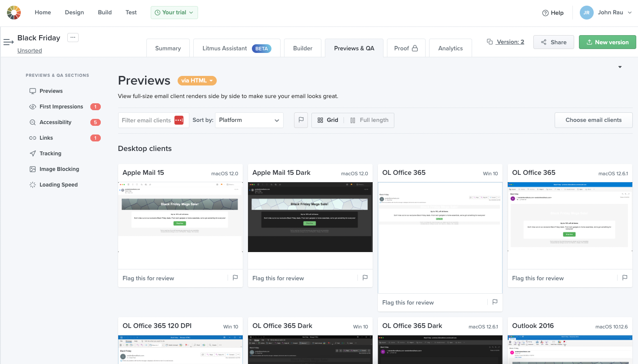Flag the OL Office 365 macOS 12.6.1 preview
The height and width of the screenshot is (364, 638).
625,278
